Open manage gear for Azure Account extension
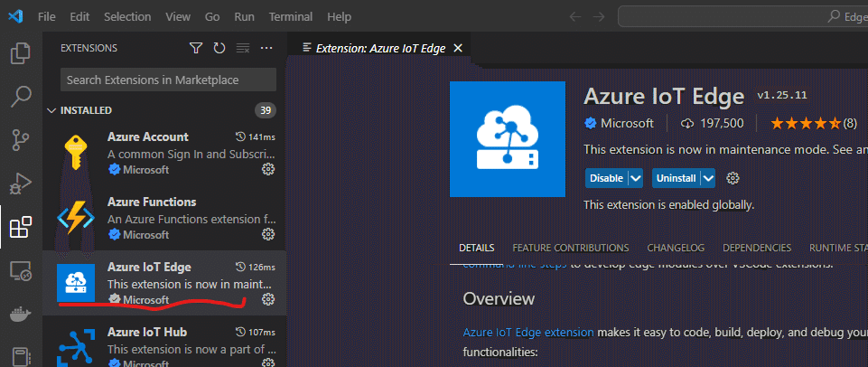Viewport: 868px width, 367px height. (268, 169)
